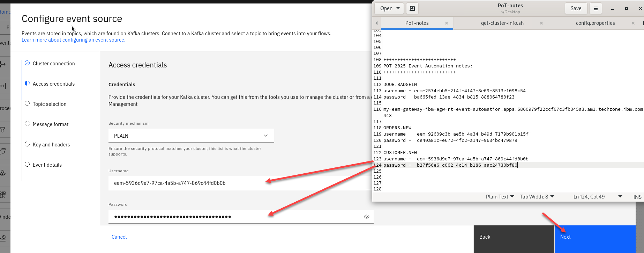Open the Plain Text language selector
This screenshot has height=253, width=644.
pyautogui.click(x=500, y=197)
